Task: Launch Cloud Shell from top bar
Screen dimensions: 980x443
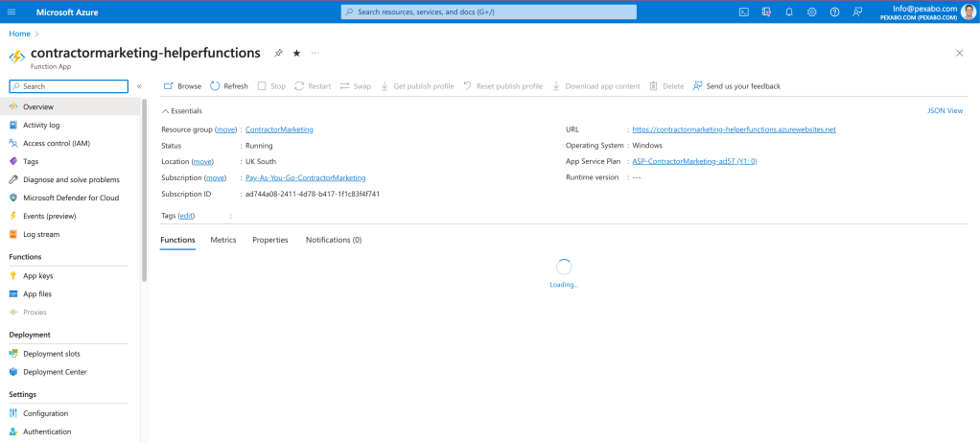Action: [744, 12]
